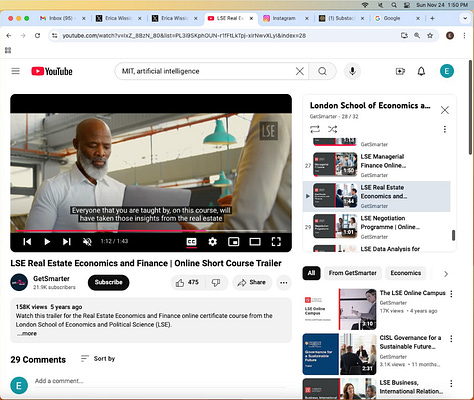Open the Create video menu
The height and width of the screenshot is (400, 474).
coord(400,71)
